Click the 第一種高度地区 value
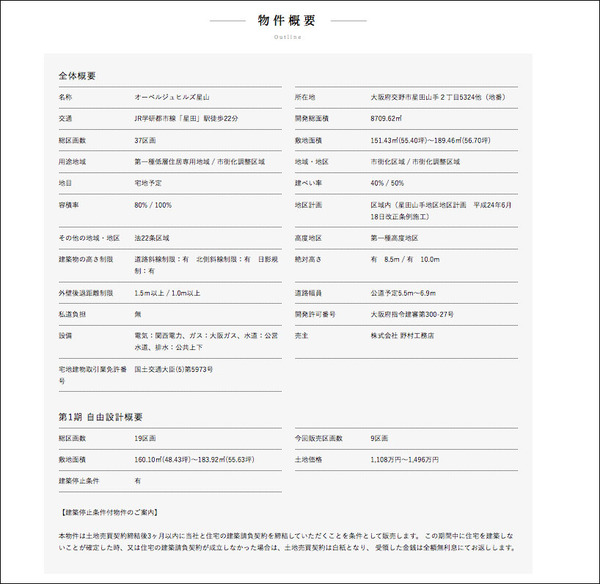Viewport: 600px width, 584px height. click(394, 238)
